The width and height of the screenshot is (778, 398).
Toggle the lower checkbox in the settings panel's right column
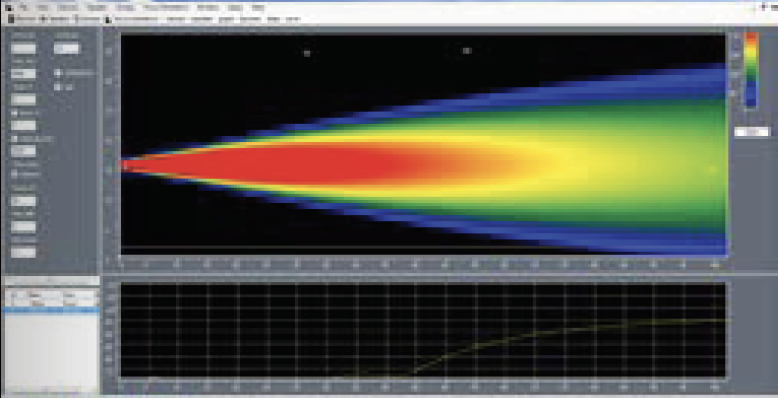58,86
